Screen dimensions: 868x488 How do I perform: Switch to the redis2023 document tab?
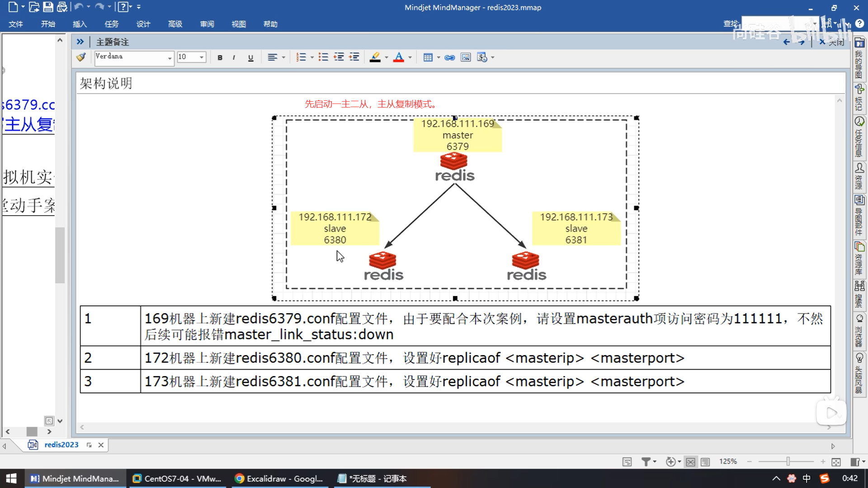click(61, 445)
